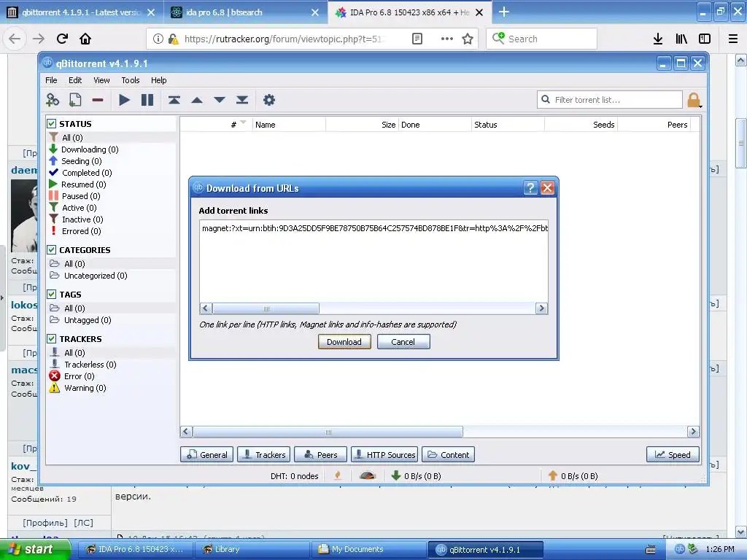747x560 pixels.
Task: Click the search magnifier in filter box
Action: 546,99
